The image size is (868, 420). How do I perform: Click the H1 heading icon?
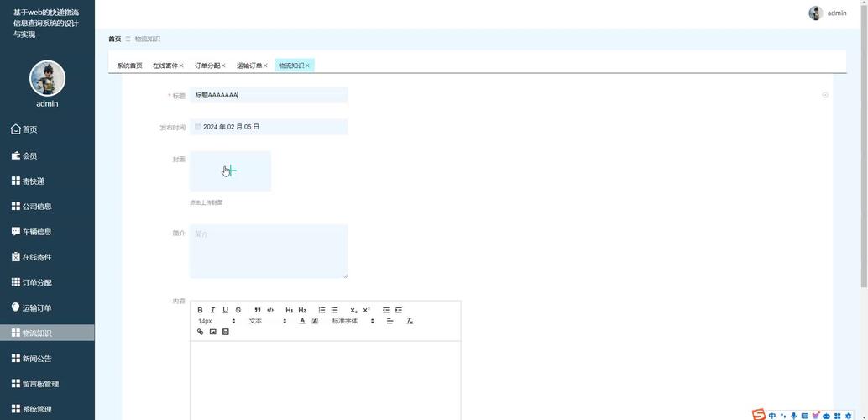pos(289,310)
